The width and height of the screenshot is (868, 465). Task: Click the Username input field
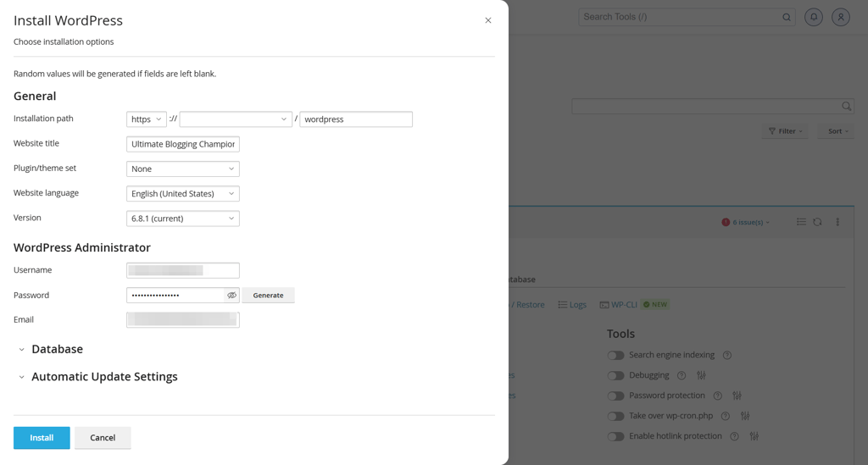pos(183,270)
